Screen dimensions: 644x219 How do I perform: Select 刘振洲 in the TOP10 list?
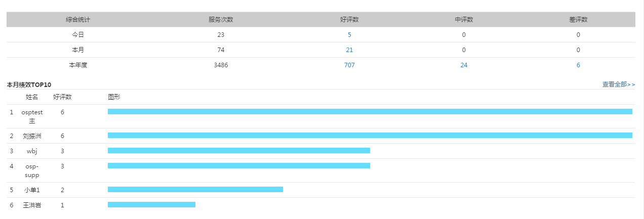pyautogui.click(x=32, y=136)
